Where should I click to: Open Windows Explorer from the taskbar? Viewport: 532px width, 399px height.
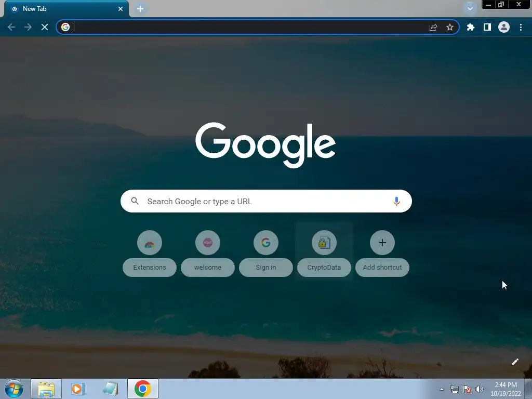(46, 389)
